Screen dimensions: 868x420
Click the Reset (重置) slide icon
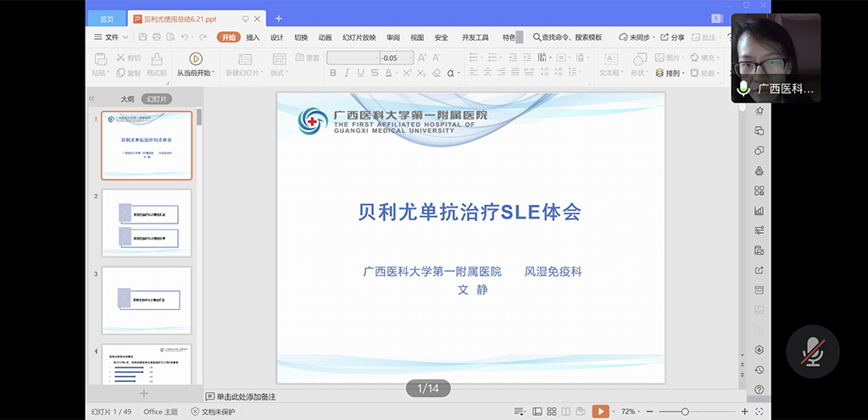pos(299,57)
